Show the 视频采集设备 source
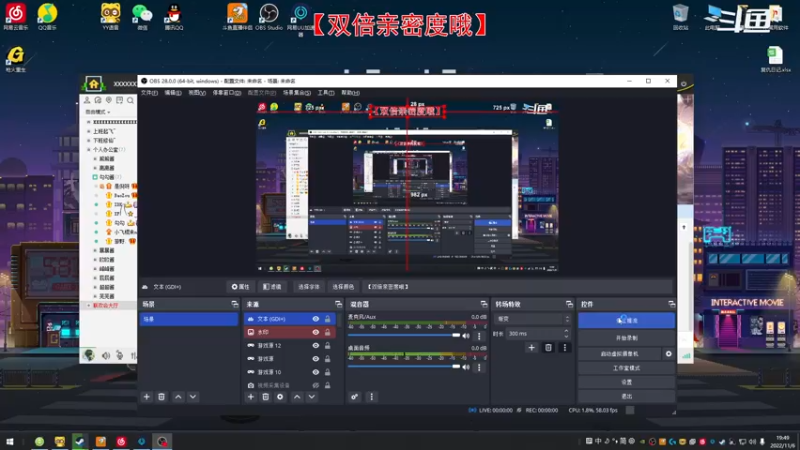The width and height of the screenshot is (800, 450). pyautogui.click(x=316, y=385)
